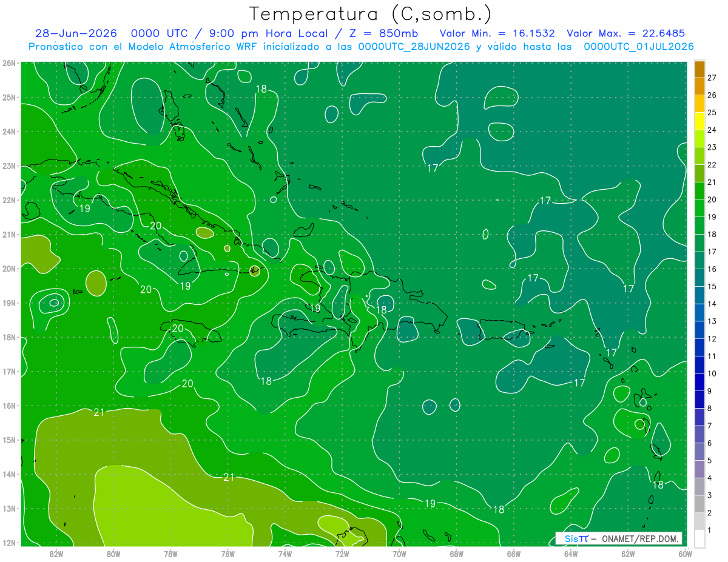Click the '74W' longitude axis label

285,554
